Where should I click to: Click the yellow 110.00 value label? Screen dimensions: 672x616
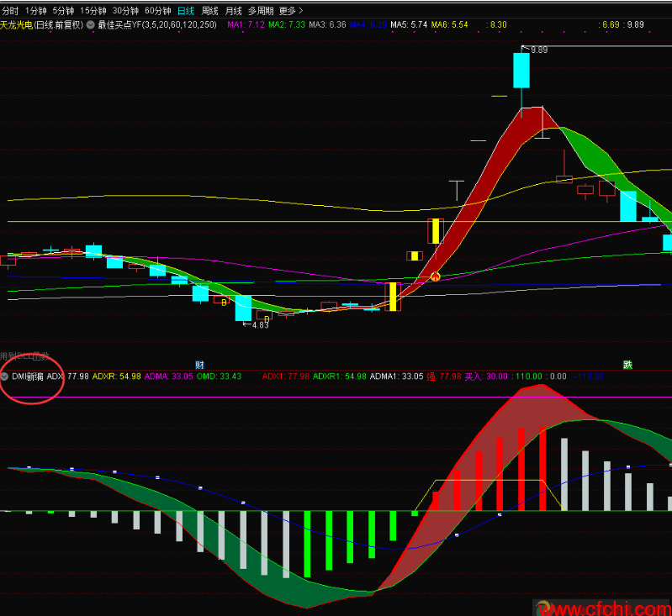[526, 376]
